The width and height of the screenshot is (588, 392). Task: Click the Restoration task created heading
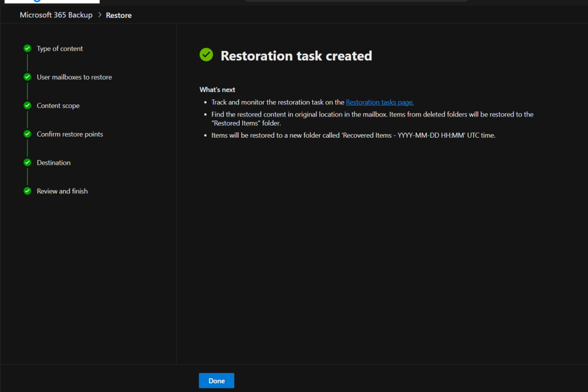pos(296,56)
